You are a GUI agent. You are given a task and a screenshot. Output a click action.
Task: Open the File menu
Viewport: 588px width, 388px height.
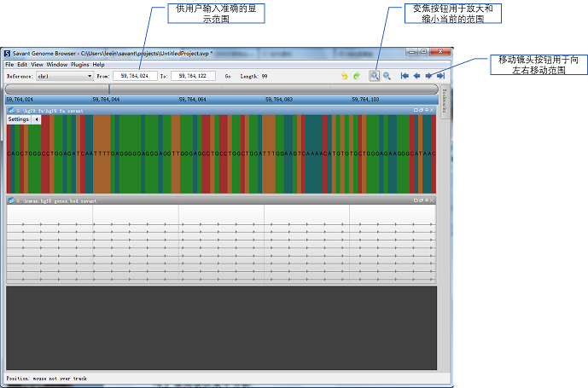[x=9, y=65]
